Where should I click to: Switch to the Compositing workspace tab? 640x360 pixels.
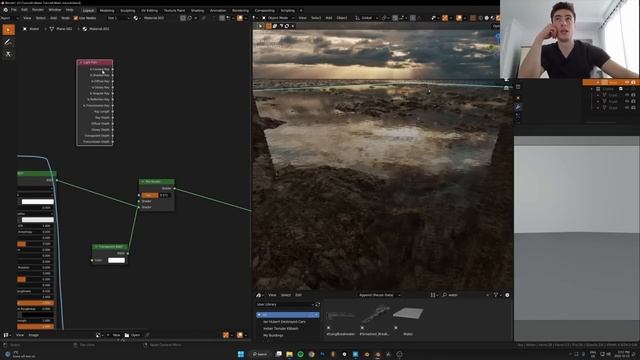[264, 10]
